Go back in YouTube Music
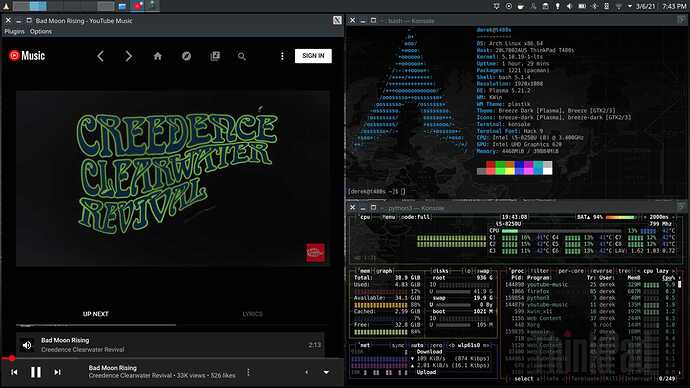 (100, 56)
